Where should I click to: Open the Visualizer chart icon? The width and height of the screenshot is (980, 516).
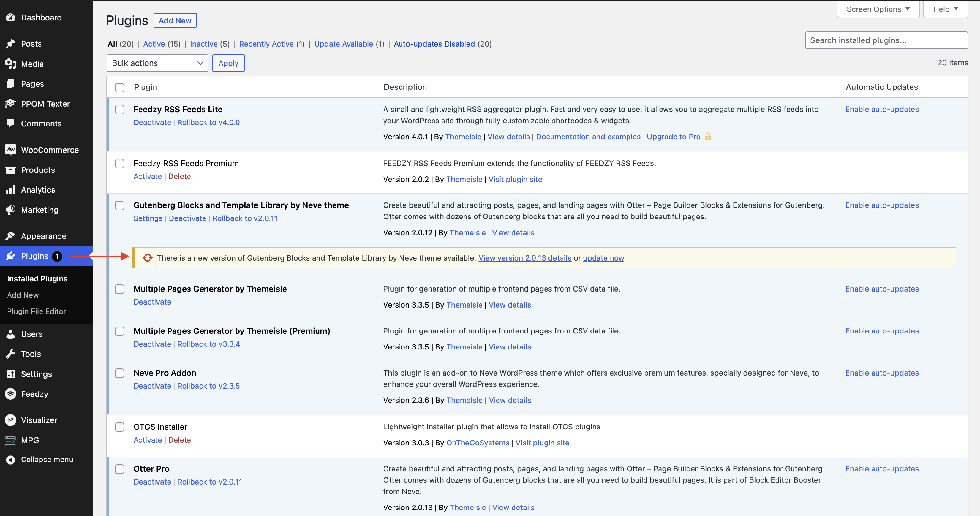coord(11,420)
